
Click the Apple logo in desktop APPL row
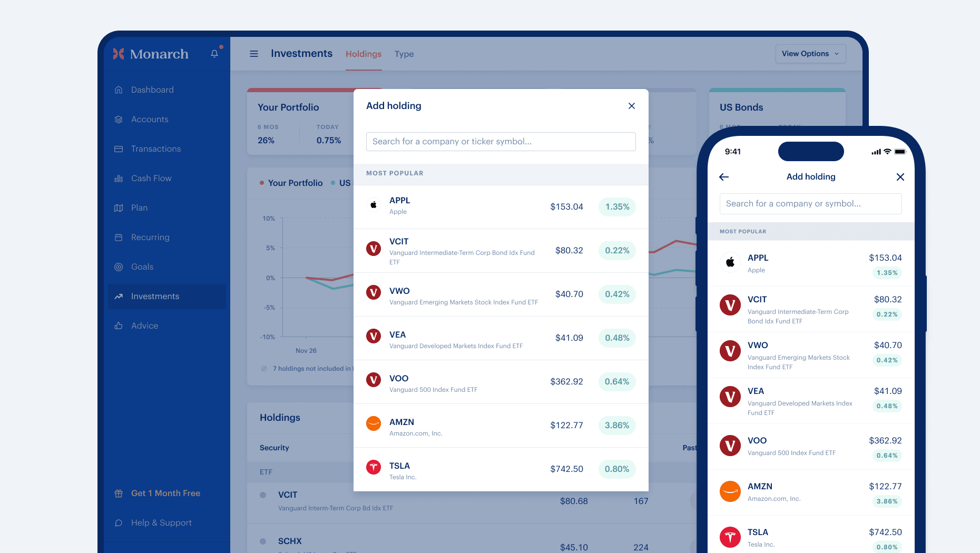[x=374, y=205]
